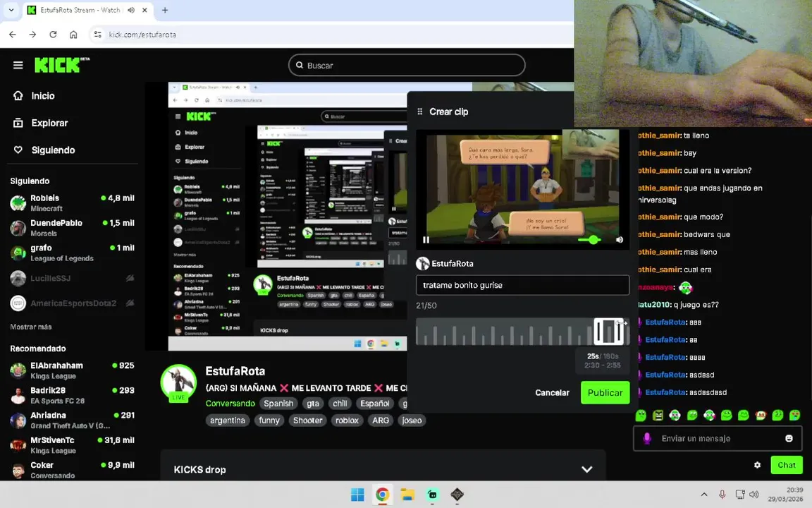Click the green emote posted by nzoanaya

coord(685,287)
